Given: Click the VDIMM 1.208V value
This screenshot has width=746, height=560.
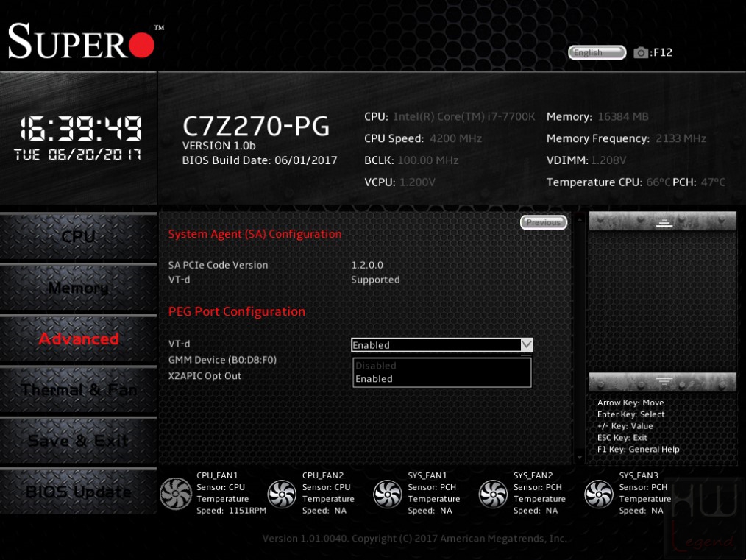Looking at the screenshot, I should pyautogui.click(x=608, y=160).
